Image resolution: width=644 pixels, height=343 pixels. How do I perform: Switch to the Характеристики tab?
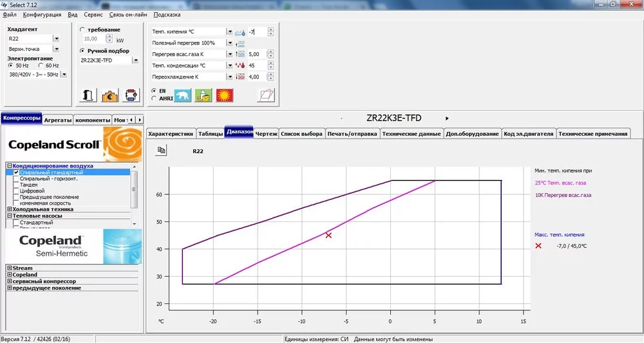click(x=171, y=134)
